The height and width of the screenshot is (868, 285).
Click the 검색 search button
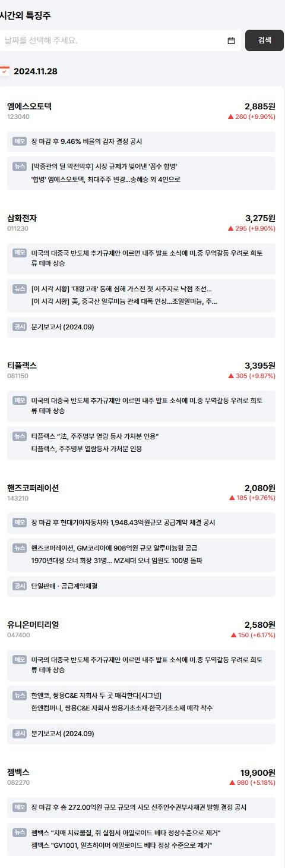click(264, 40)
